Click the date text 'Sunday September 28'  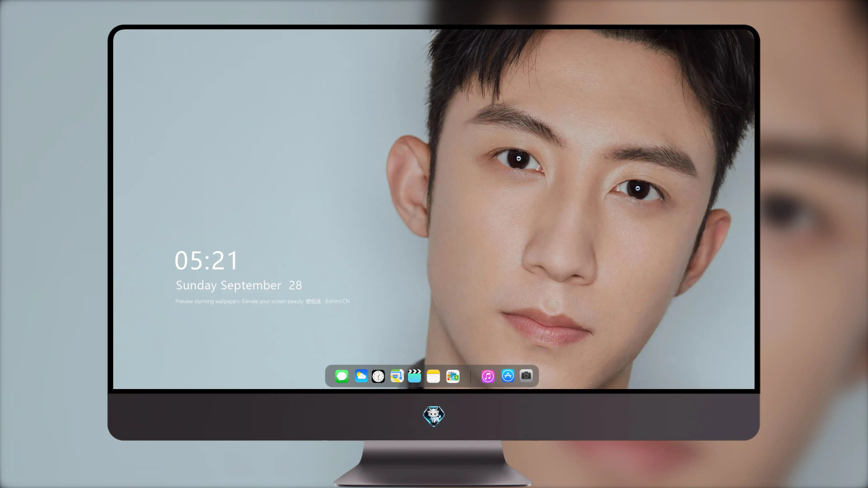pyautogui.click(x=239, y=285)
